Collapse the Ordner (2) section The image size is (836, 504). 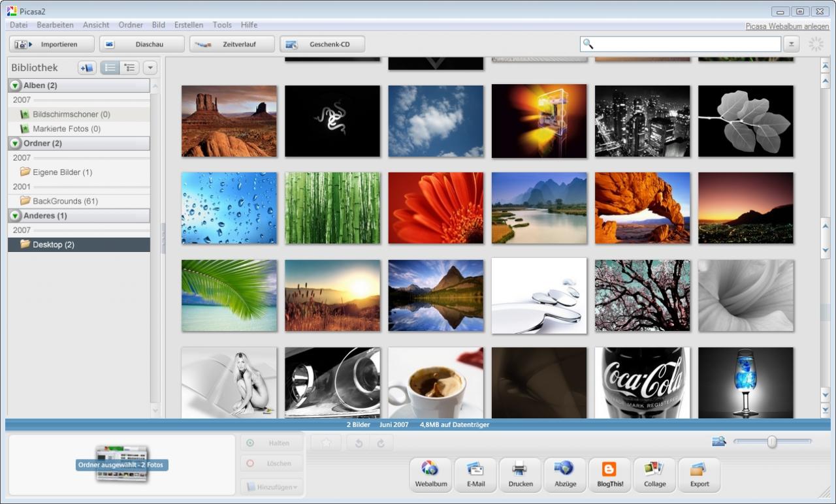pos(15,143)
